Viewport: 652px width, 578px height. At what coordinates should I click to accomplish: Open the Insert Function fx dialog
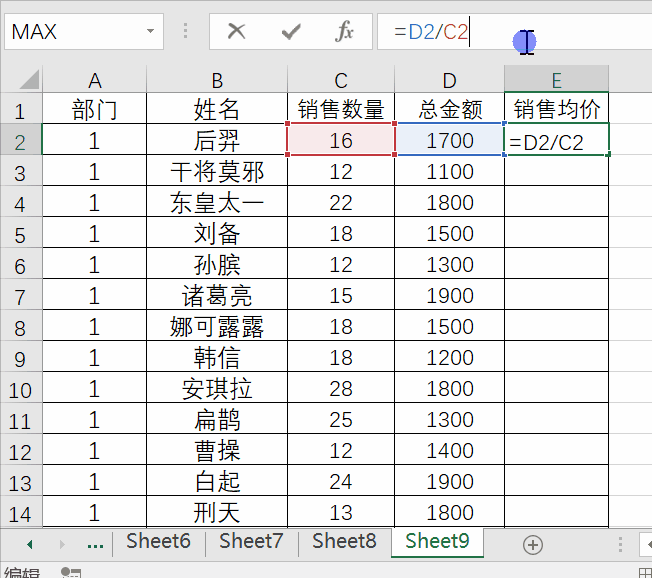pyautogui.click(x=344, y=31)
